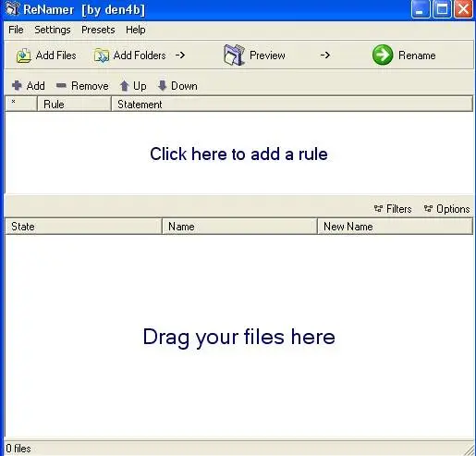Image resolution: width=476 pixels, height=456 pixels.
Task: Click the Preview folder icon
Action: [234, 55]
